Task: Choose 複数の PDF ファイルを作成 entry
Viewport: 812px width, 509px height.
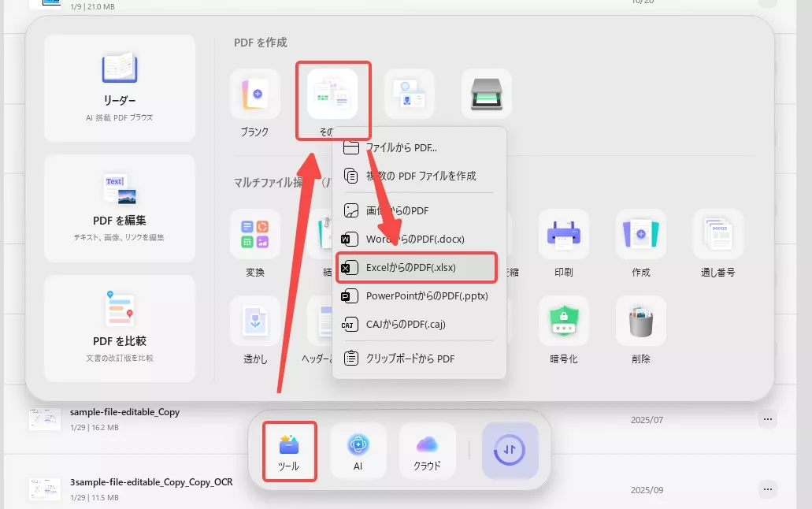Action: point(418,176)
